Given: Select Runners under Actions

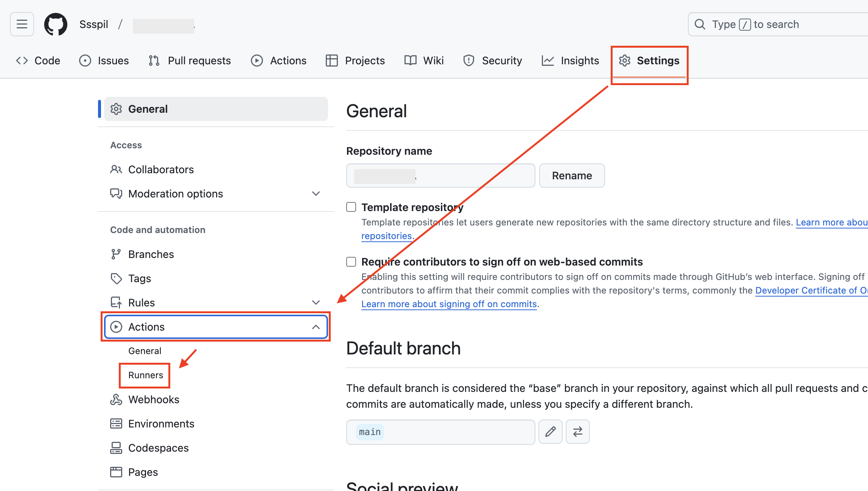Looking at the screenshot, I should (145, 375).
